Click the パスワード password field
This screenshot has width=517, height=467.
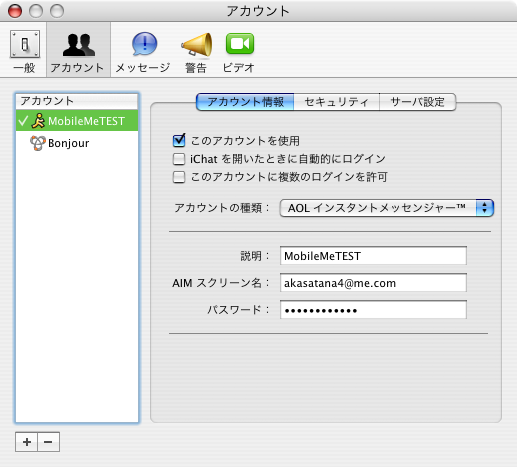[373, 310]
